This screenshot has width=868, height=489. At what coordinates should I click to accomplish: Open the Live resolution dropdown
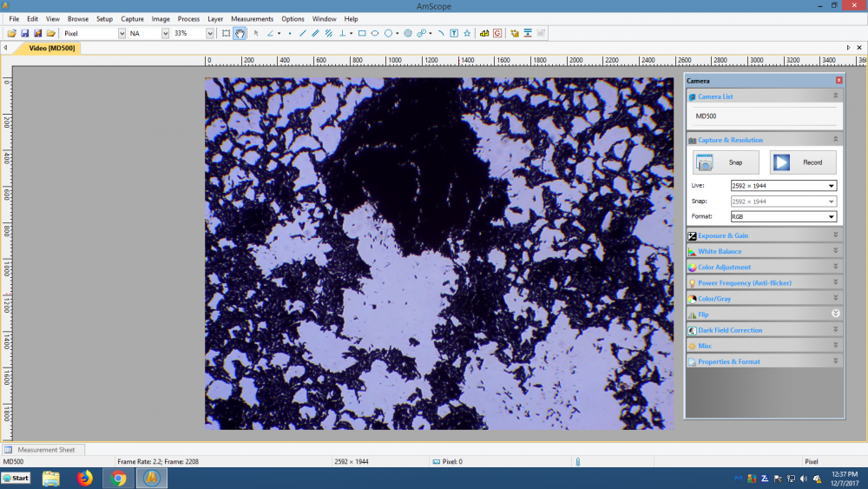tap(832, 186)
